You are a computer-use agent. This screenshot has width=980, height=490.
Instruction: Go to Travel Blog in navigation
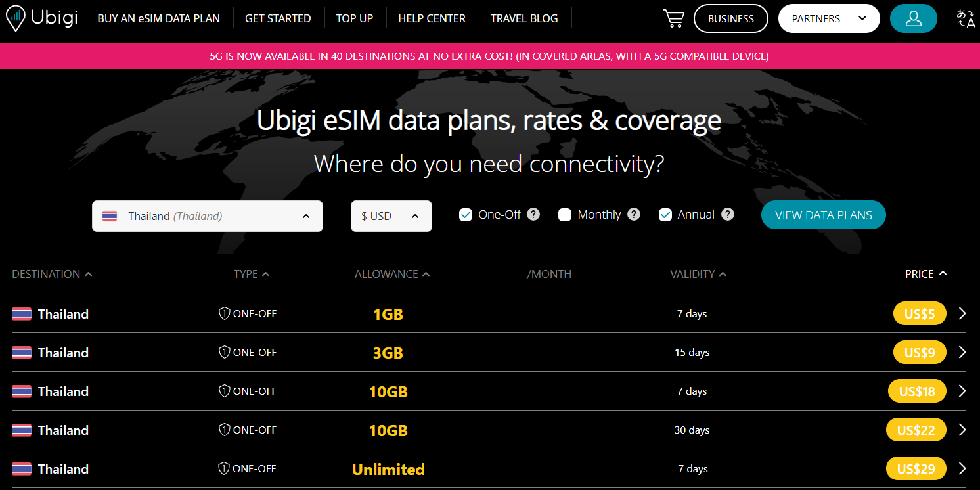tap(524, 18)
